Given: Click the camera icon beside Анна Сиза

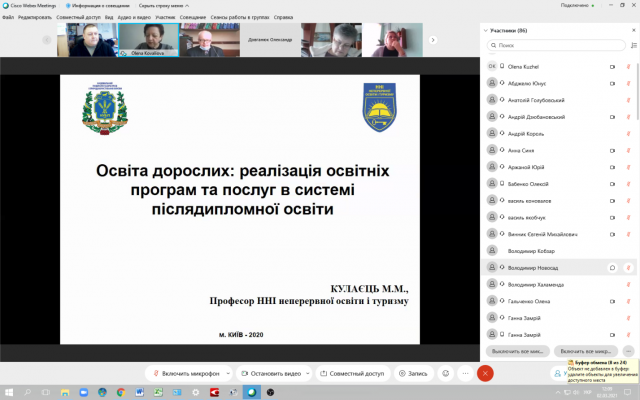Looking at the screenshot, I should 612,150.
